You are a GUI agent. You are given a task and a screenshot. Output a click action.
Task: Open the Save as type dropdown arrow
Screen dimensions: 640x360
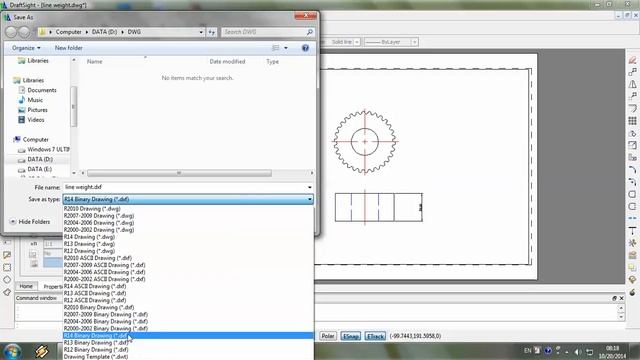pyautogui.click(x=310, y=200)
